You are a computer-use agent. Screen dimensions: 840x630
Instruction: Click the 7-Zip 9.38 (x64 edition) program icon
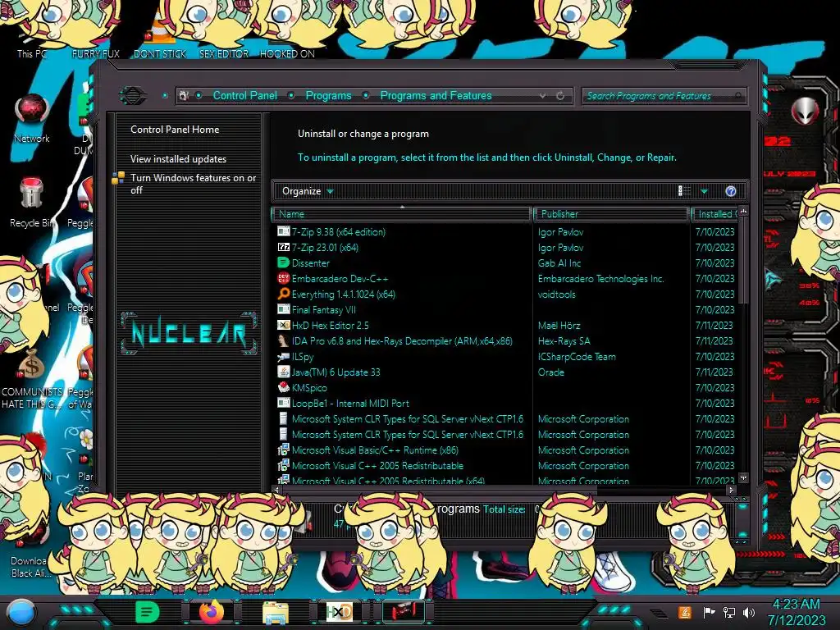pos(283,231)
